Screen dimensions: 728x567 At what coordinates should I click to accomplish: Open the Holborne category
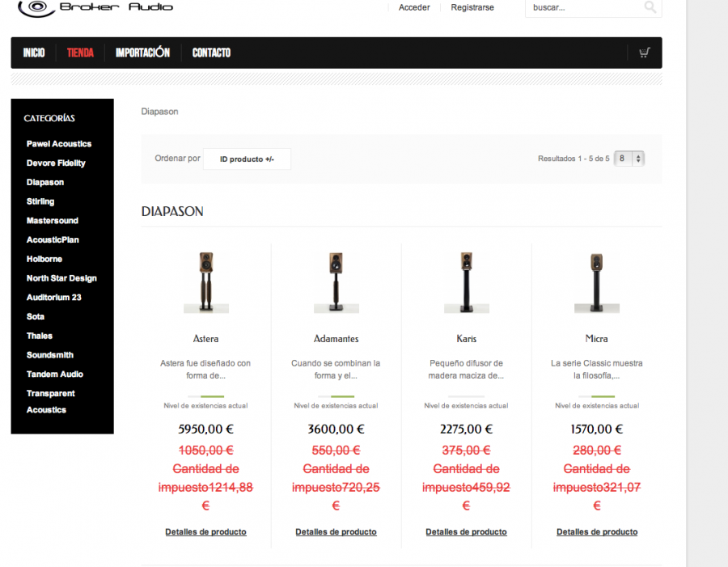point(44,259)
